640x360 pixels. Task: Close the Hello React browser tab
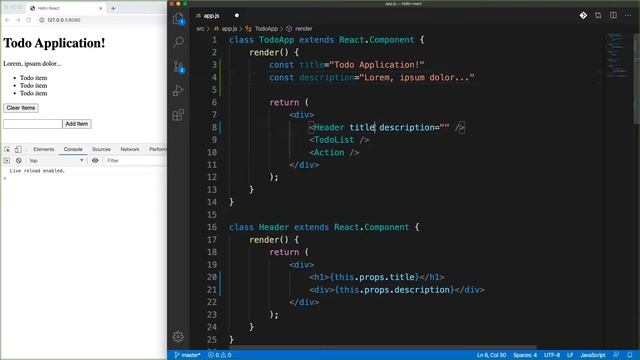[100, 8]
